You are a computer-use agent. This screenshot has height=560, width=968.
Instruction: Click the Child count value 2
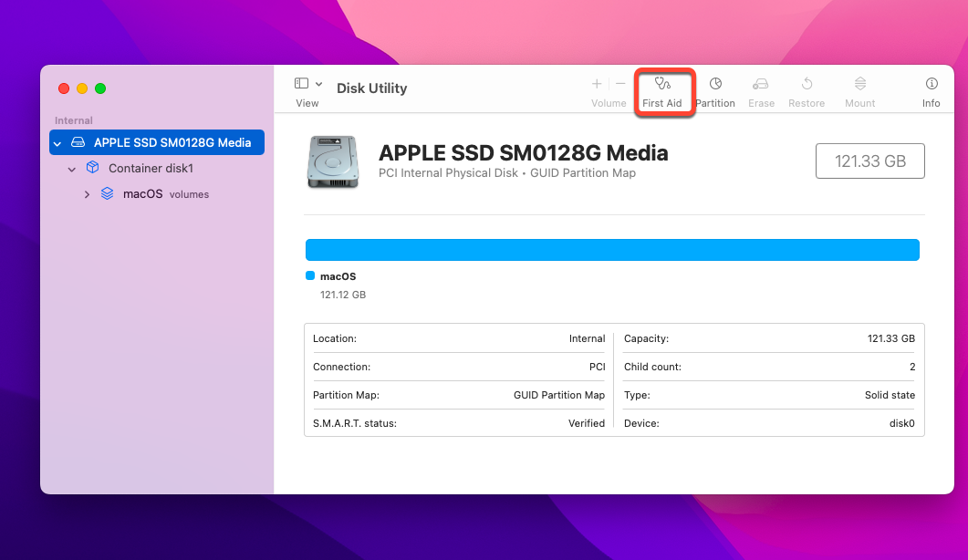pos(912,367)
